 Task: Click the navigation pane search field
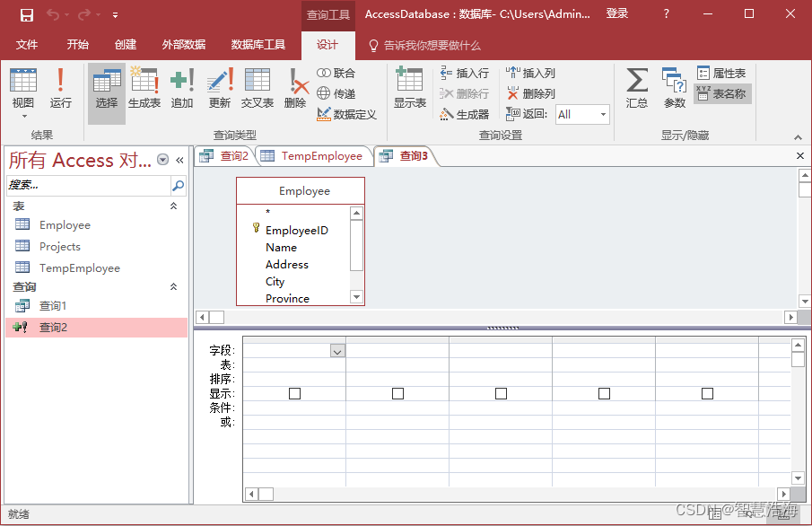click(89, 185)
